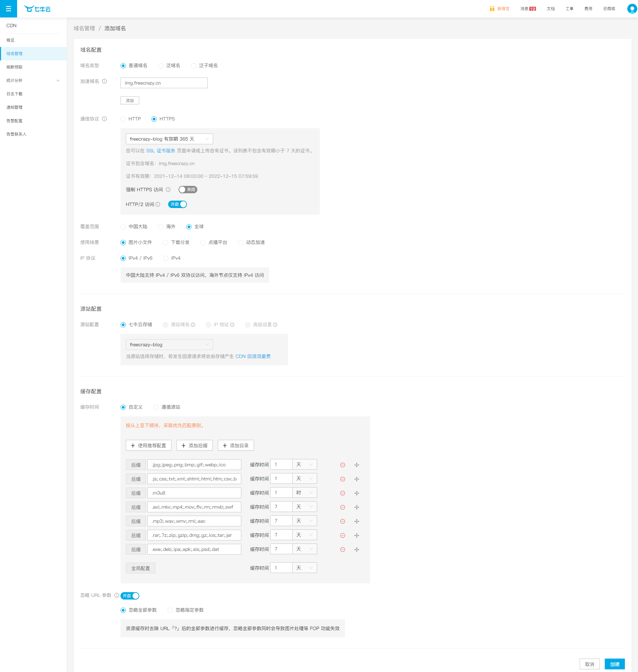Viewport: 638px width, 672px height.
Task: Click info icon beside 强制 HTTPS 访问
Action: click(x=168, y=190)
